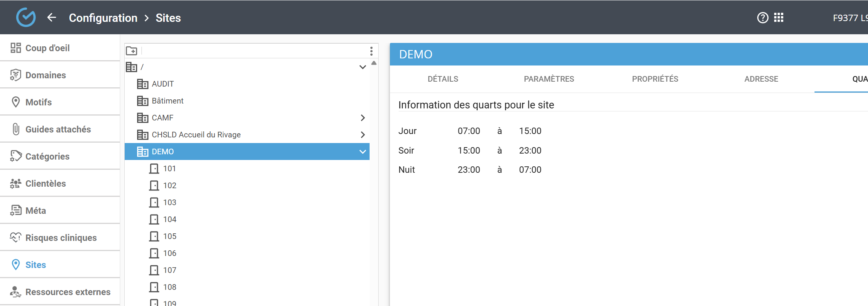Open the PROPRIÉTÉS tab
Image resolution: width=868 pixels, height=306 pixels.
click(x=655, y=79)
